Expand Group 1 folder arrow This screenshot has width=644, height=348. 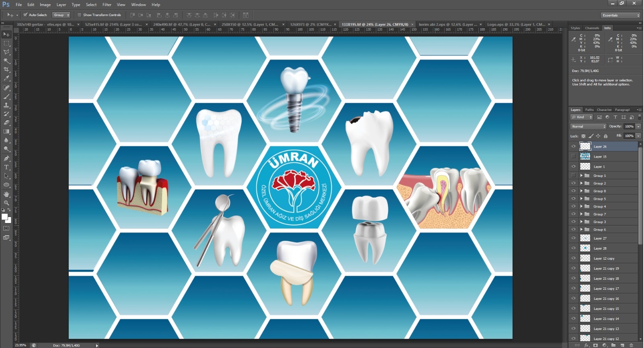(x=581, y=176)
